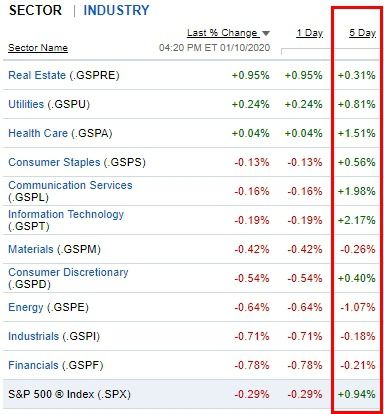384x414 pixels.
Task: Click the sort arrow beside Last % Change
Action: tap(266, 33)
